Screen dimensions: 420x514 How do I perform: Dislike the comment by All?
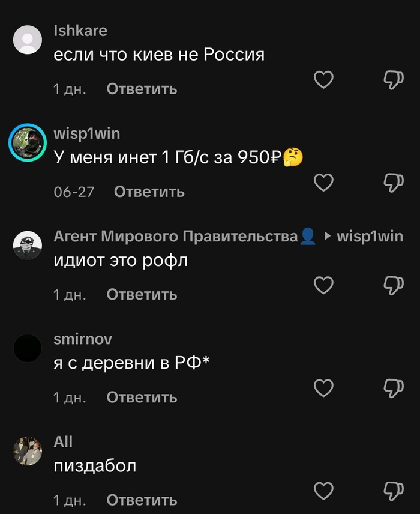tap(394, 491)
